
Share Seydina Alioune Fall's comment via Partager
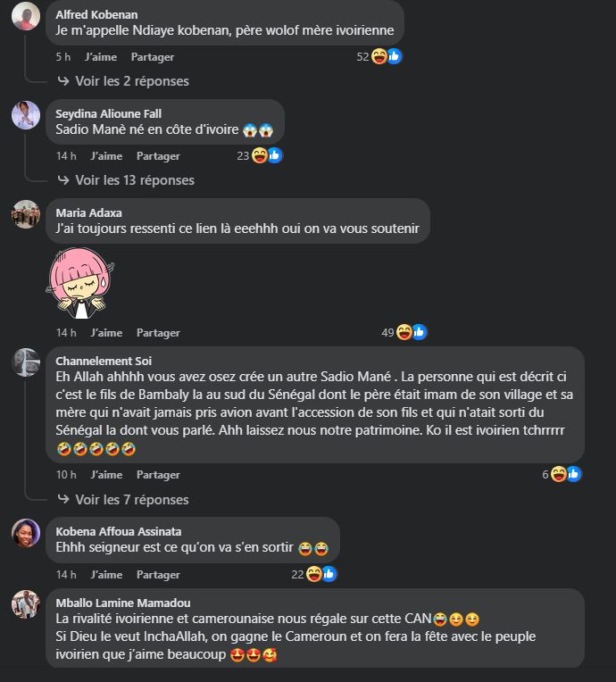click(158, 156)
